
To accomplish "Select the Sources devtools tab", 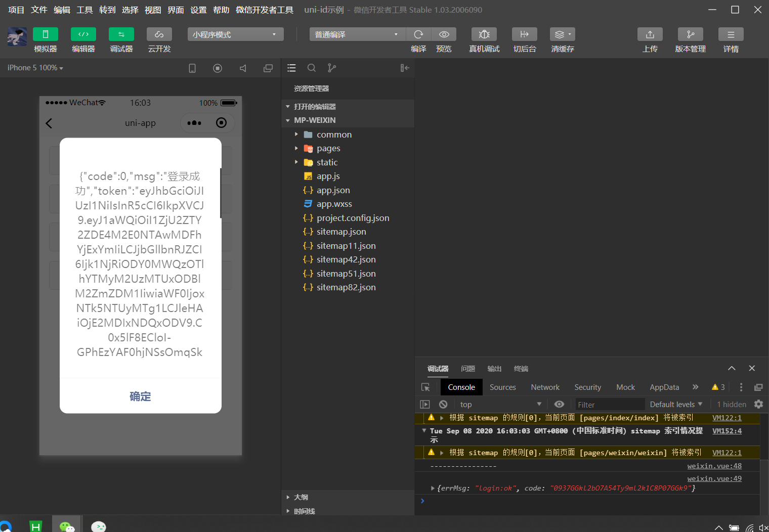I will 503,387.
